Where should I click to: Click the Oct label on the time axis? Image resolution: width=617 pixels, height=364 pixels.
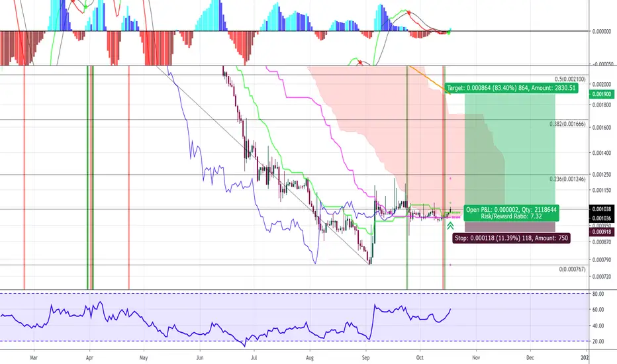[420, 357]
